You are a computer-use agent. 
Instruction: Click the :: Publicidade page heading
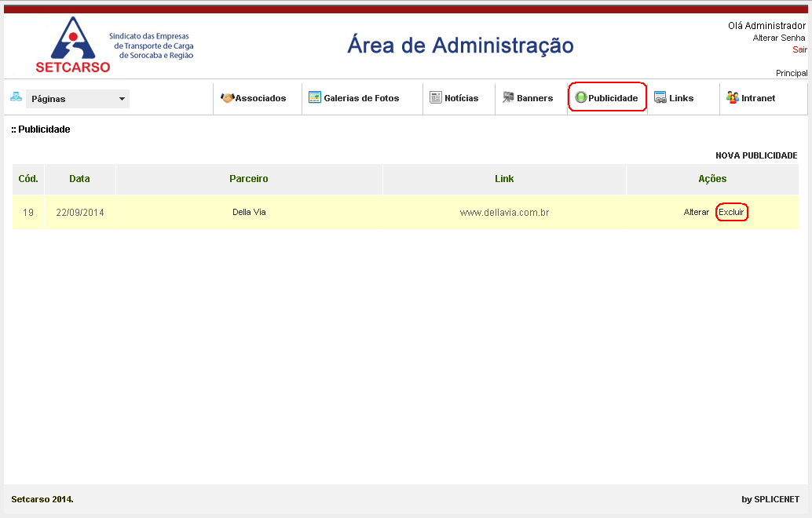(x=41, y=129)
